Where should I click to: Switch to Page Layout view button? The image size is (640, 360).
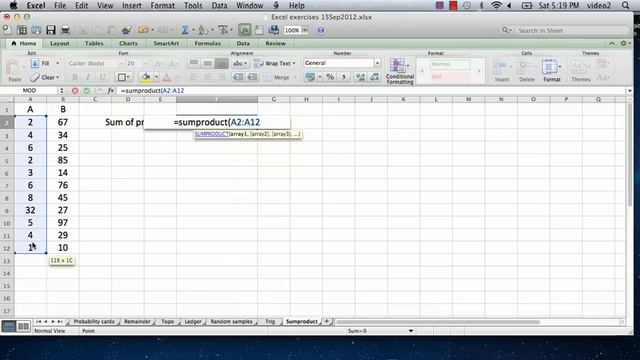23,326
